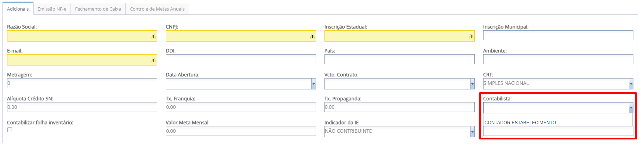This screenshot has height=150, width=644.
Task: Click the Inscrição Municipal input field
Action: point(558,35)
